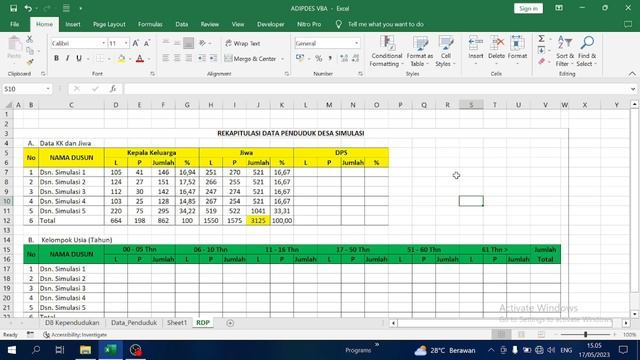Click the zoom slider handle
This screenshot has width=640, height=360.
coord(585,335)
